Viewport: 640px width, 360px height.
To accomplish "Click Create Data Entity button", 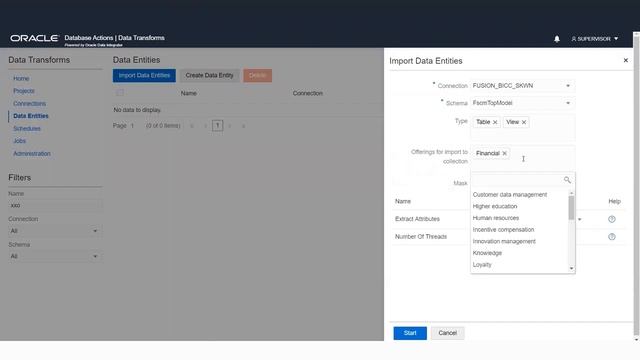I will click(209, 76).
